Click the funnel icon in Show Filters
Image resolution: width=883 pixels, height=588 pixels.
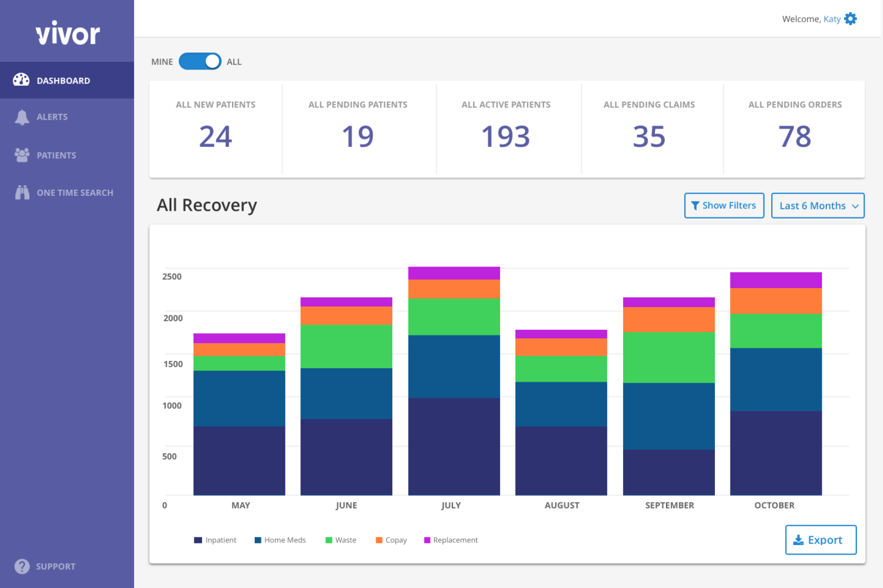pos(695,206)
